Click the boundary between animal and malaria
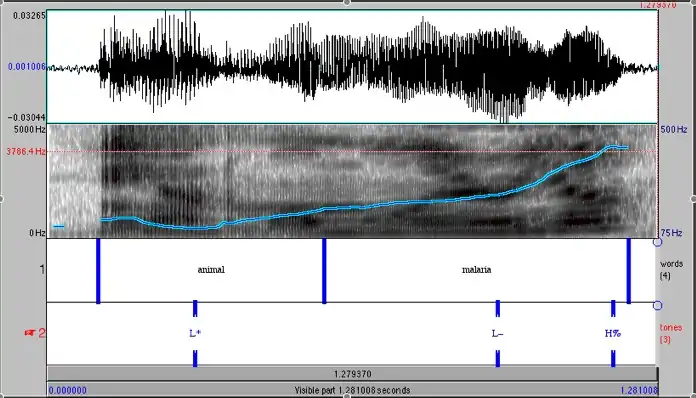The image size is (696, 398). 324,271
